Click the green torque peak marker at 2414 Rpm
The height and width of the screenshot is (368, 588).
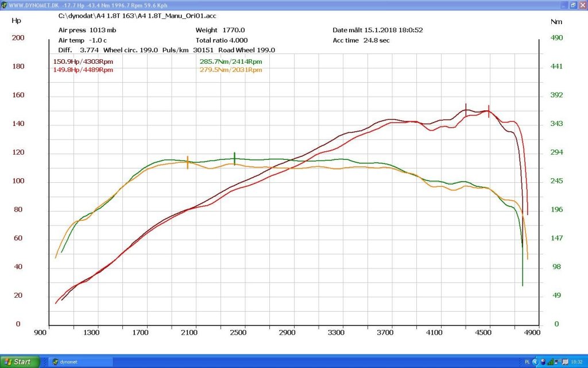pos(234,159)
